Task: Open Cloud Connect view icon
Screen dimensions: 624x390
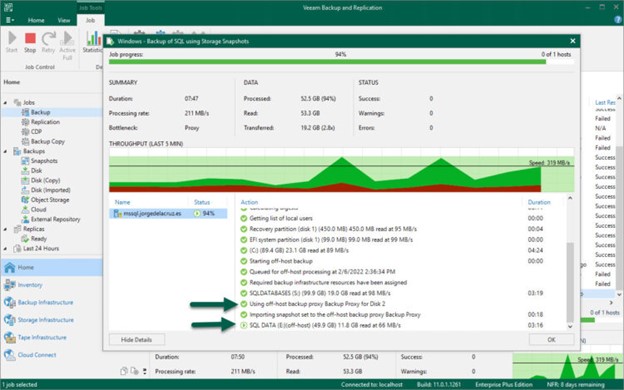Action: tap(10, 355)
